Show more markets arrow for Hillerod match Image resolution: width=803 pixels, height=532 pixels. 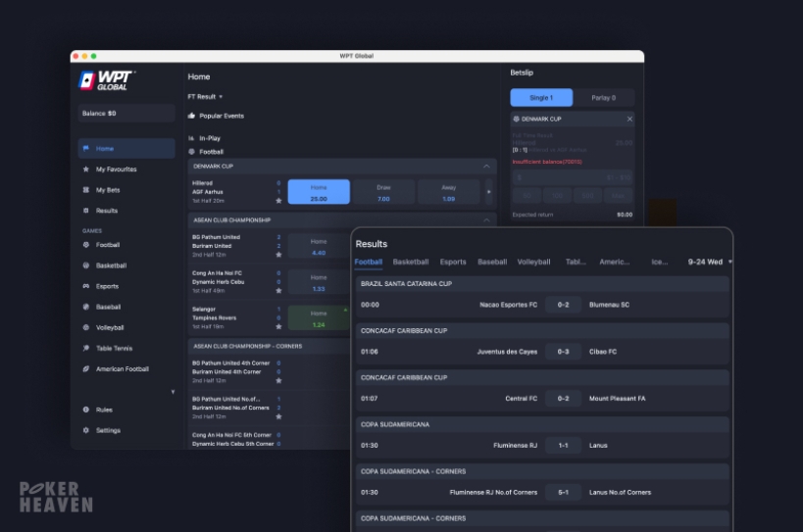tap(488, 192)
